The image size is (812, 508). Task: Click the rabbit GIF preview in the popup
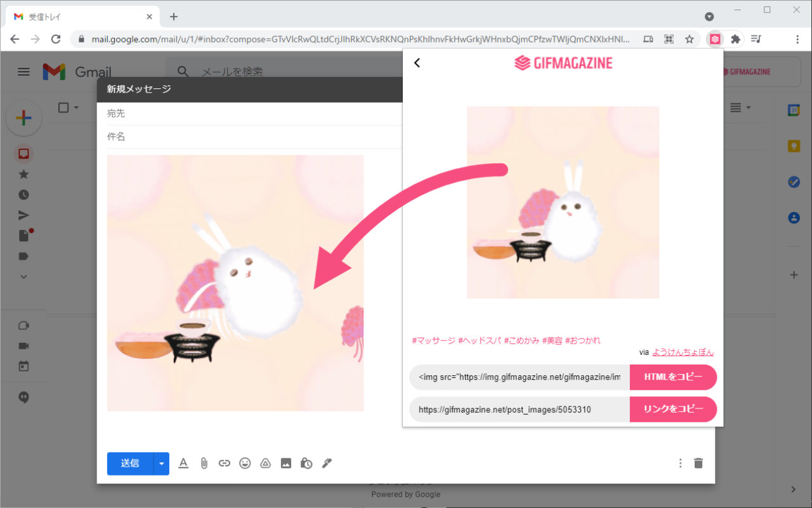(563, 203)
